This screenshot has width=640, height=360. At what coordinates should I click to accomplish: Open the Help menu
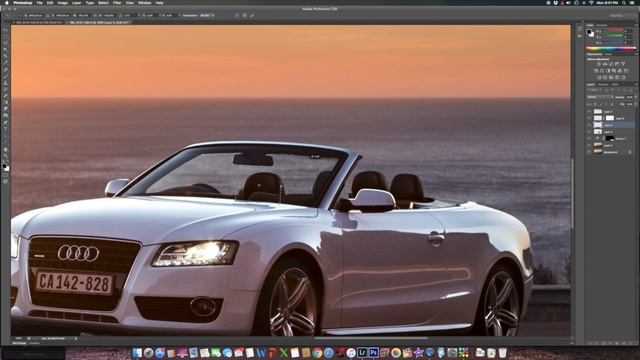tap(160, 3)
